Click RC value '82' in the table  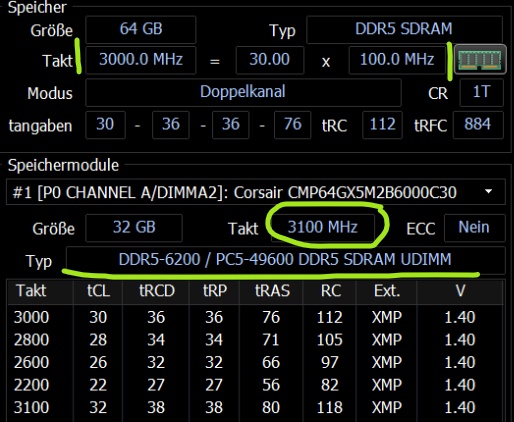click(330, 385)
